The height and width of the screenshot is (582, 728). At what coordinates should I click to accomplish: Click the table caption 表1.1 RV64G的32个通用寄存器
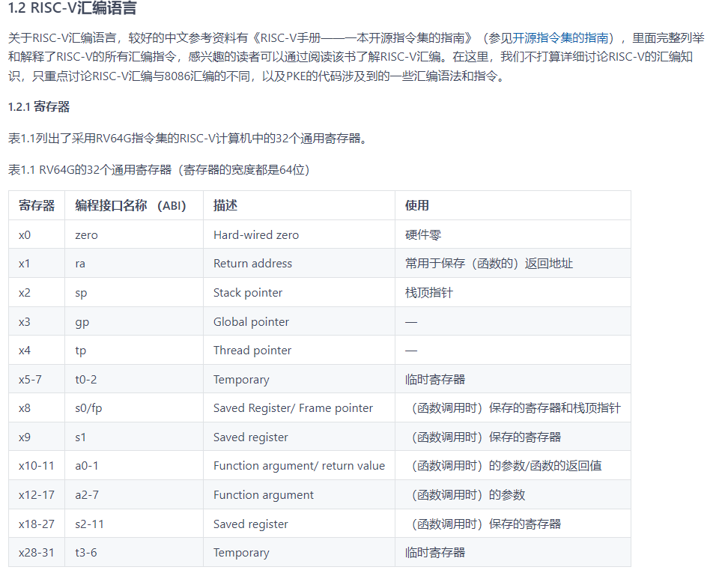click(x=159, y=169)
